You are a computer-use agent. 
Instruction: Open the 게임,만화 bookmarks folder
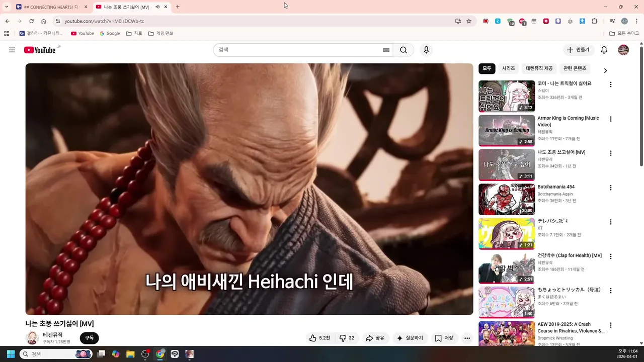click(160, 33)
